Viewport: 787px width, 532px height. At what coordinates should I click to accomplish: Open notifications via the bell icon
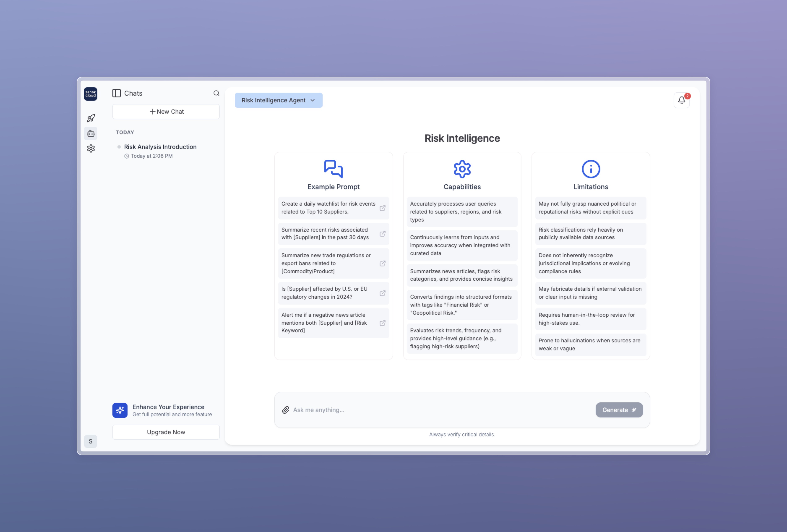click(x=681, y=100)
